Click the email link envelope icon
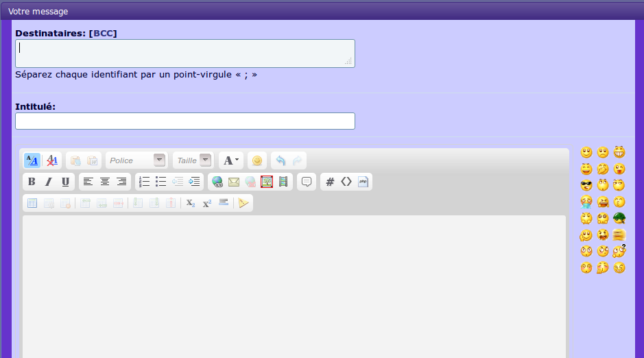 point(234,182)
